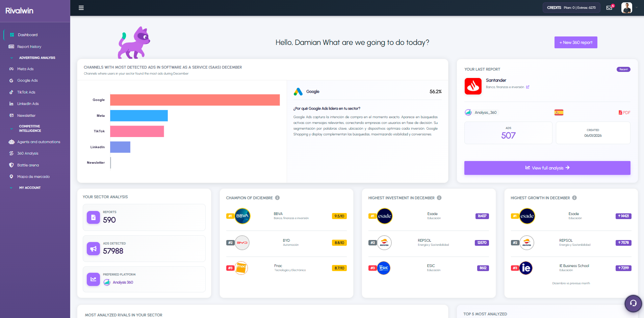Download the PDF of the last report
This screenshot has height=318, width=644.
(x=624, y=112)
